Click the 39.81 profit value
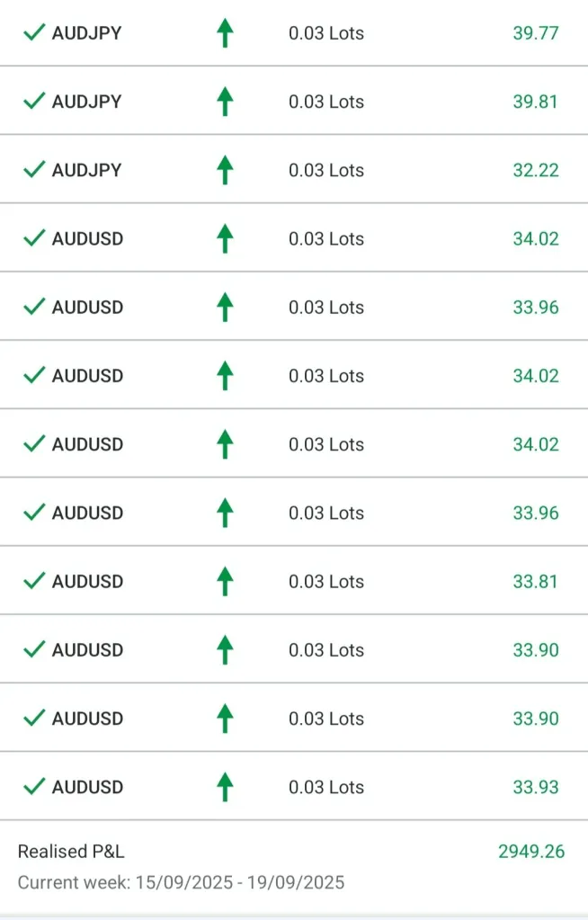588x920 pixels. (535, 102)
